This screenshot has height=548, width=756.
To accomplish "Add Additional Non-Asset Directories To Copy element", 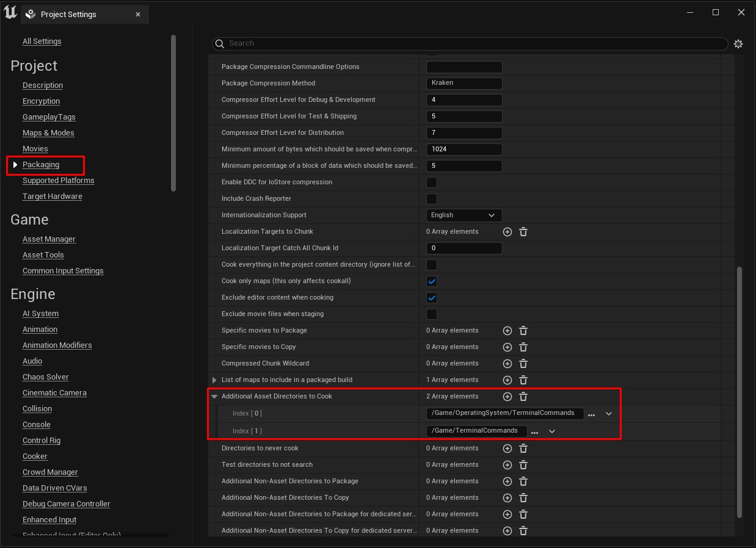I will [507, 498].
